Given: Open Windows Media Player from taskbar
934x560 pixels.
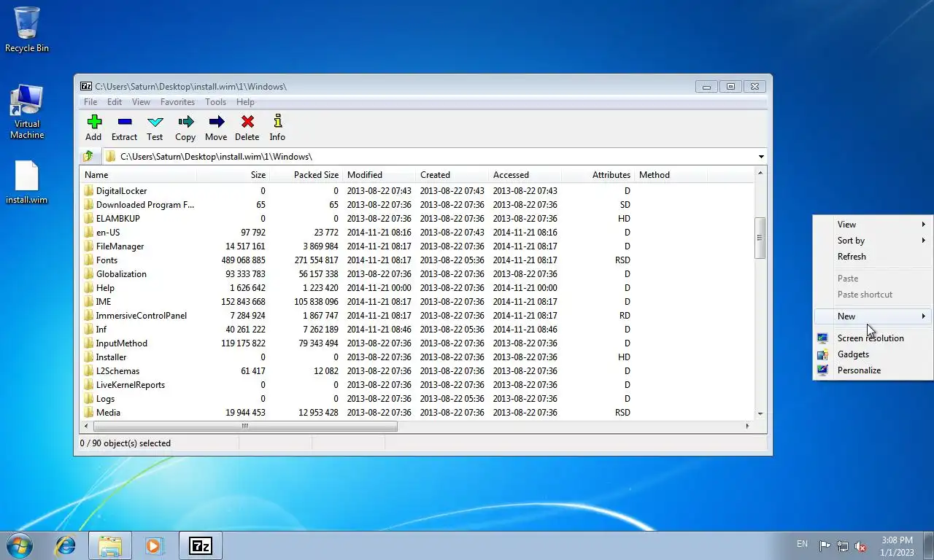Looking at the screenshot, I should click(154, 545).
